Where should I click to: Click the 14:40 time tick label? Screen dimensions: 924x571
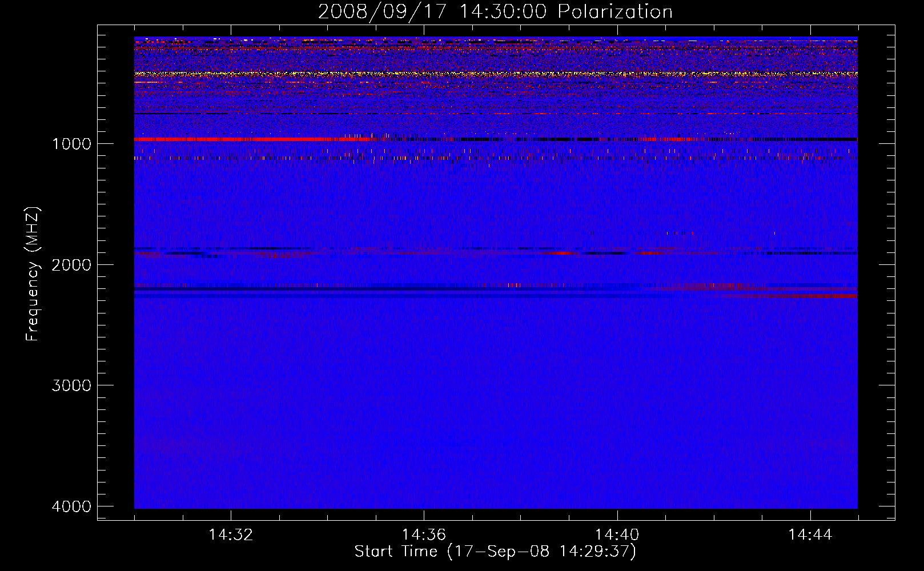(x=617, y=535)
